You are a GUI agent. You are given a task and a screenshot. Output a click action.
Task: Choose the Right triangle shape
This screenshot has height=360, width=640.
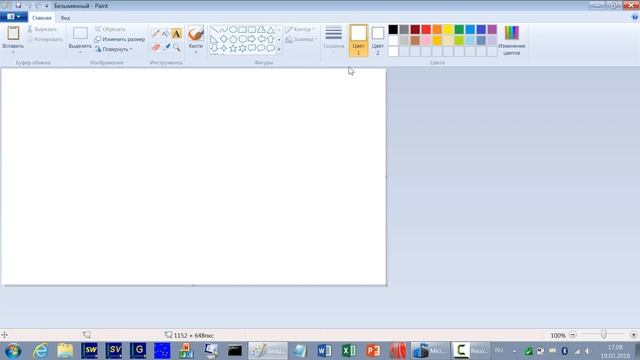214,39
